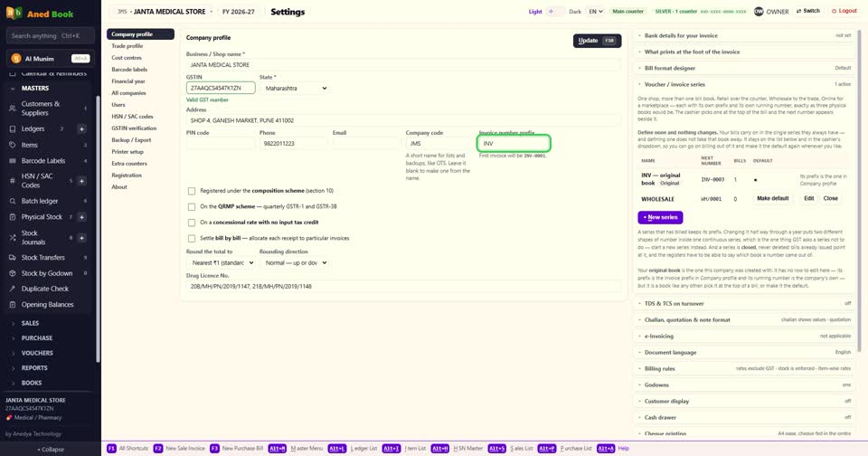Open Duplicate Check tool
The image size is (868, 456).
[x=49, y=289]
